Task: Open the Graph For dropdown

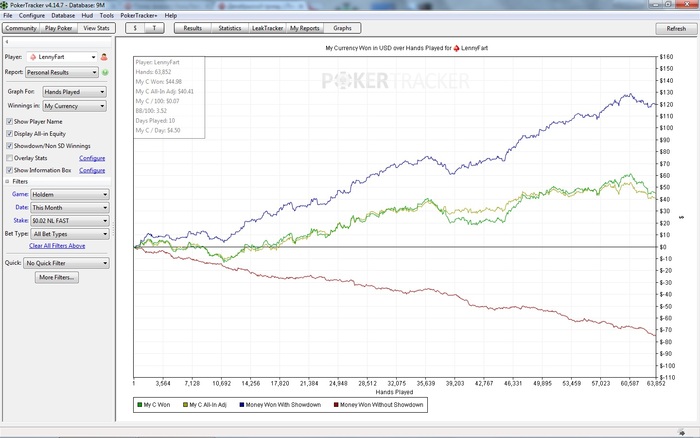Action: [x=75, y=92]
